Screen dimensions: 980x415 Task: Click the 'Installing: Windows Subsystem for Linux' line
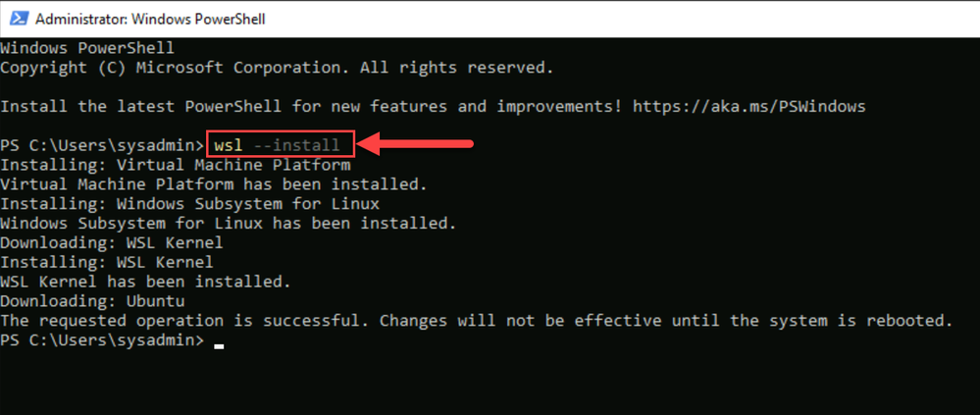pyautogui.click(x=189, y=204)
